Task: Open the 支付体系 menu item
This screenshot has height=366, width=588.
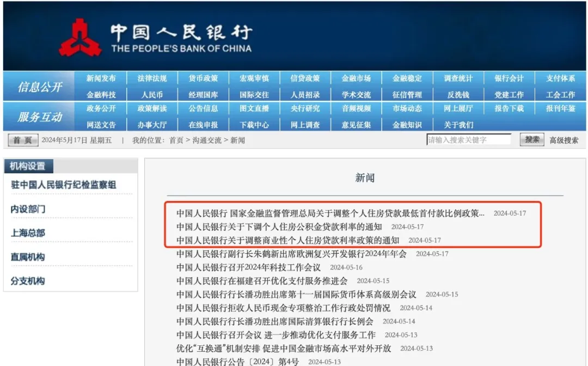Action: point(560,78)
